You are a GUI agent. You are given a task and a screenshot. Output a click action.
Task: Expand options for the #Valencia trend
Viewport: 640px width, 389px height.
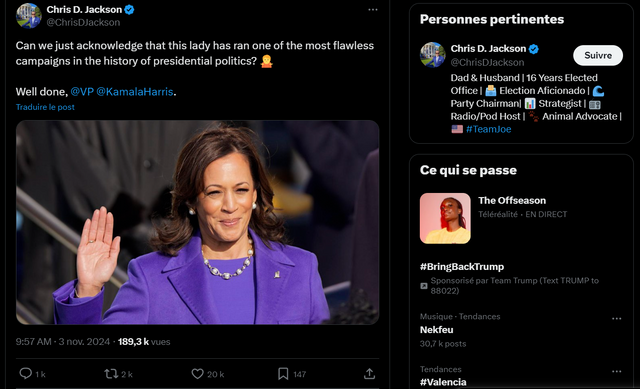616,371
